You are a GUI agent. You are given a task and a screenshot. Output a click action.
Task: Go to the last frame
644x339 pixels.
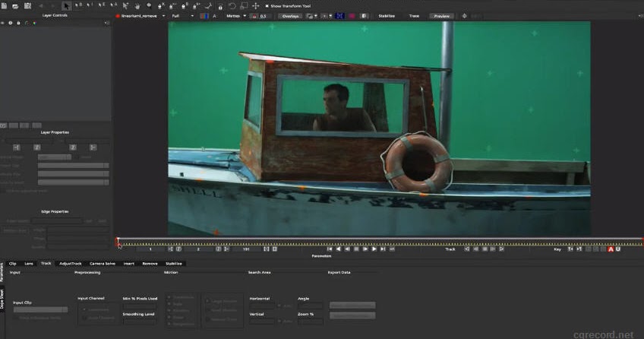click(x=383, y=249)
